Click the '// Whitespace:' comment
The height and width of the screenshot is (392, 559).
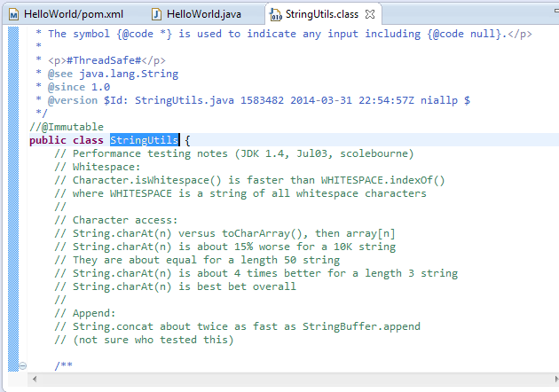click(x=98, y=167)
